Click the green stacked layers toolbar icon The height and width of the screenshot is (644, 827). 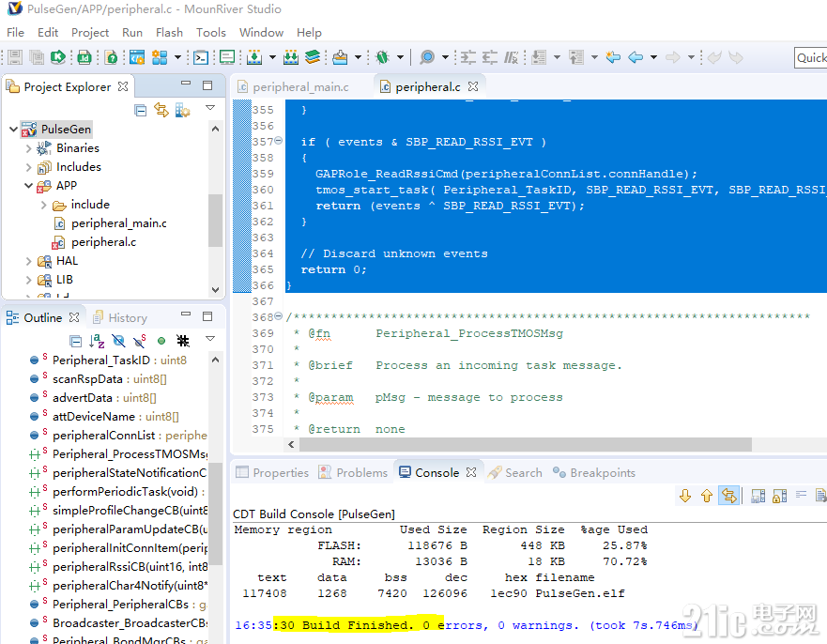pos(313,57)
